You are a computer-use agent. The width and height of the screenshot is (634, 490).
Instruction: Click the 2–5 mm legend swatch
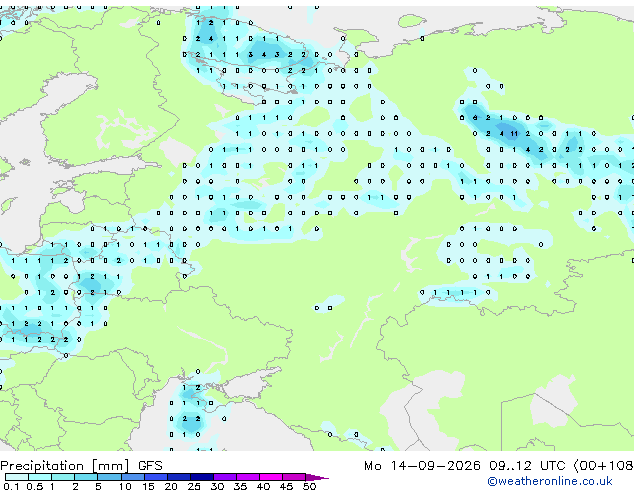(x=86, y=477)
